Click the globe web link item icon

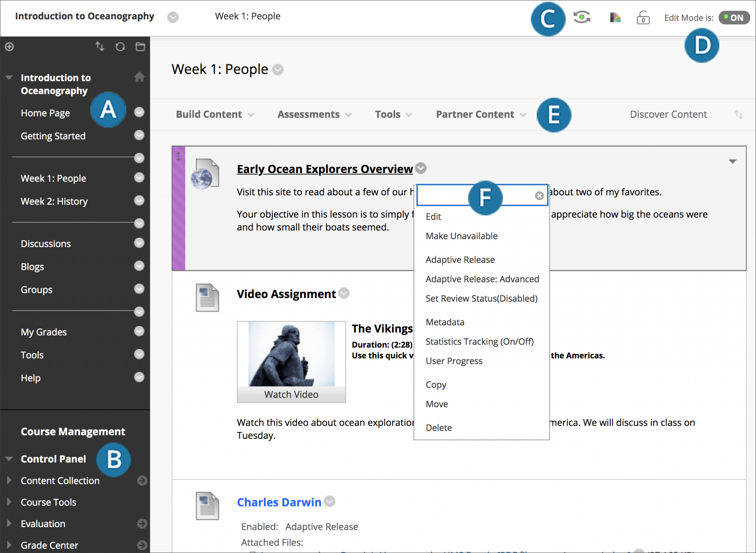click(x=205, y=174)
